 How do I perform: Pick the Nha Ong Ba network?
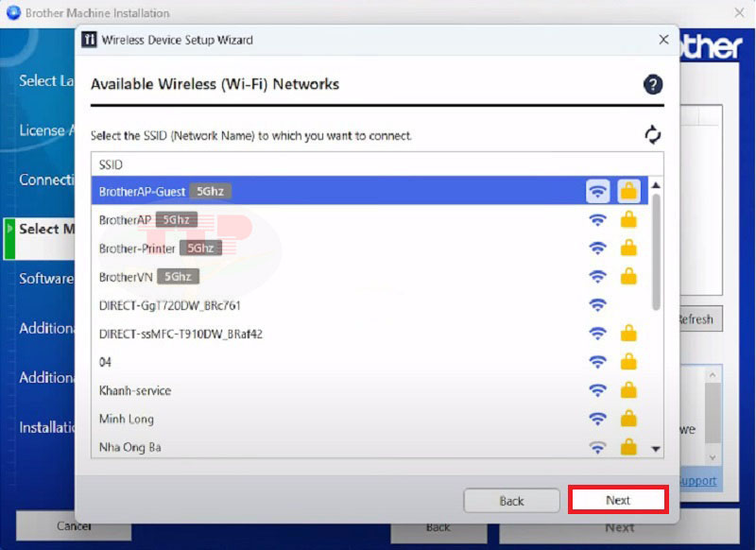tap(130, 447)
